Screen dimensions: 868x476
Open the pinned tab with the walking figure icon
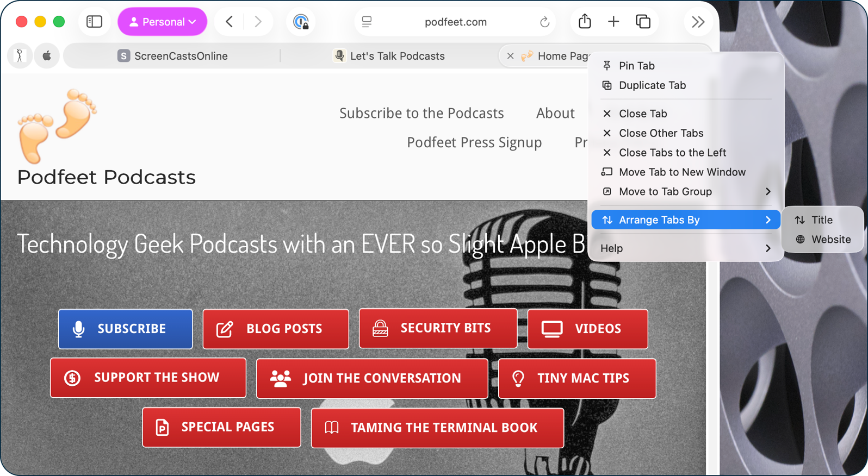20,55
